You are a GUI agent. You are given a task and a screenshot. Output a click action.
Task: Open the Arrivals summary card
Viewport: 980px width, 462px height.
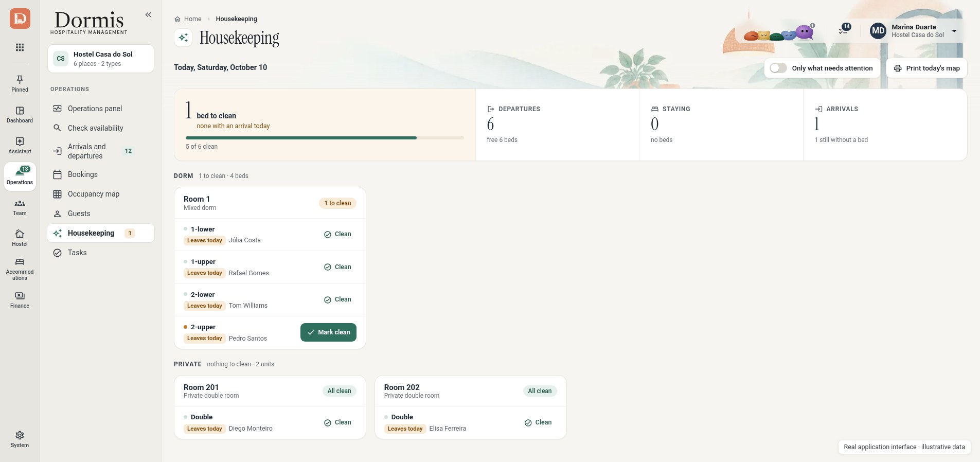click(885, 125)
